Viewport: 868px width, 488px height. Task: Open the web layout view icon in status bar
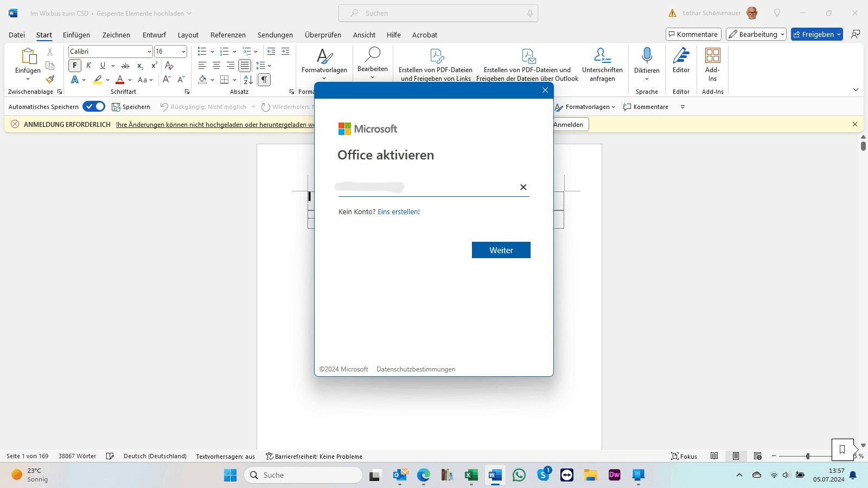(758, 456)
